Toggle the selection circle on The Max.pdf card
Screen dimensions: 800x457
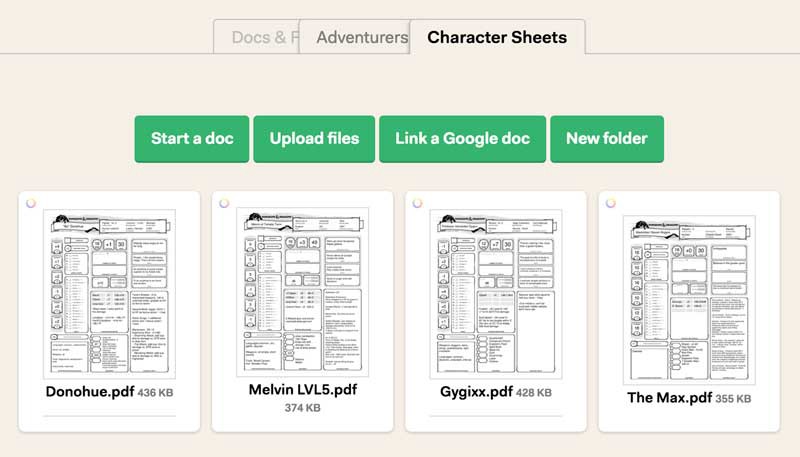(x=611, y=203)
